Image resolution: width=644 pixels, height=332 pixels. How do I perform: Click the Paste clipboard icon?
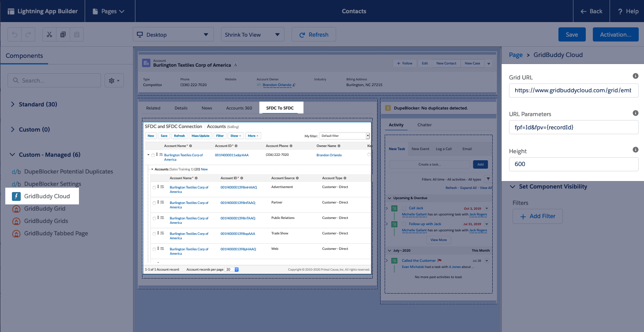tap(76, 34)
